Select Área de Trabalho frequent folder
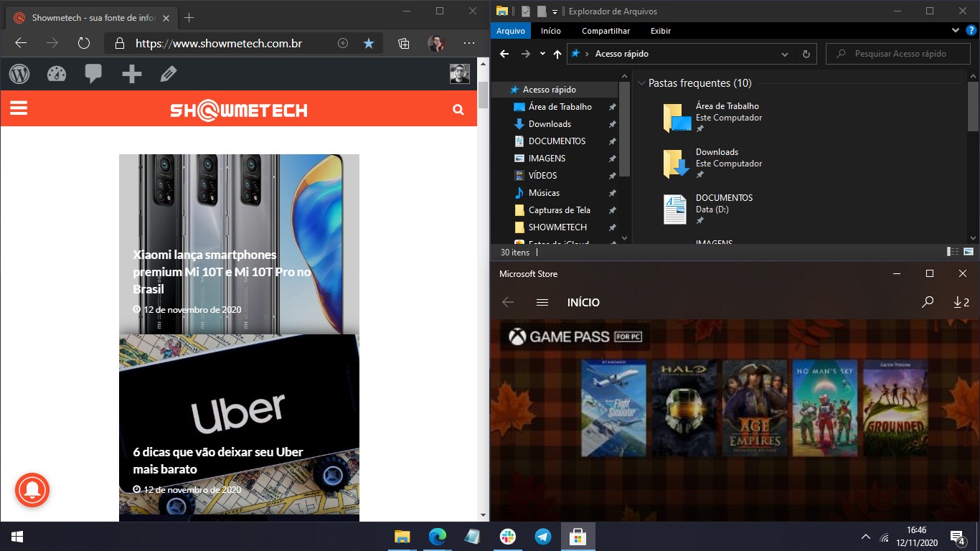The width and height of the screenshot is (980, 551). pyautogui.click(x=712, y=118)
